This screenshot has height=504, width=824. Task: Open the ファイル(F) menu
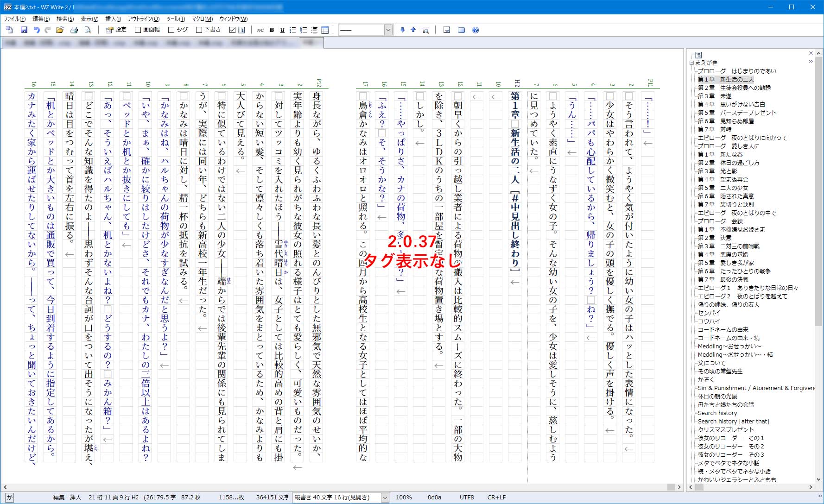[15, 19]
